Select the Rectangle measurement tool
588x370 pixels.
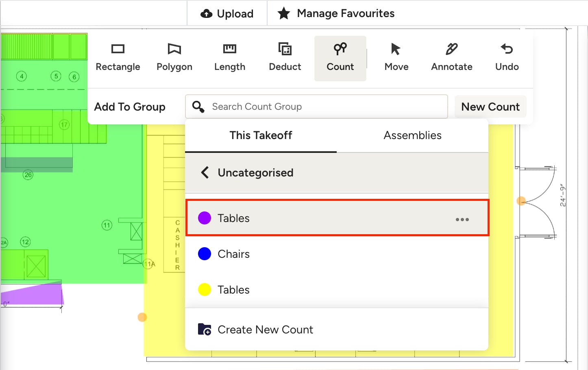point(118,58)
